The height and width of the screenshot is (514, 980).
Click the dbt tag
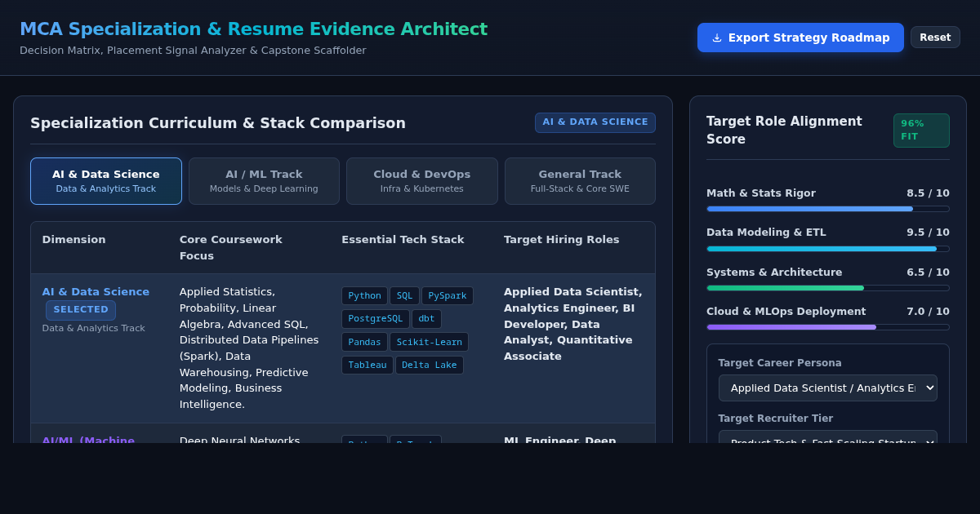pyautogui.click(x=426, y=319)
